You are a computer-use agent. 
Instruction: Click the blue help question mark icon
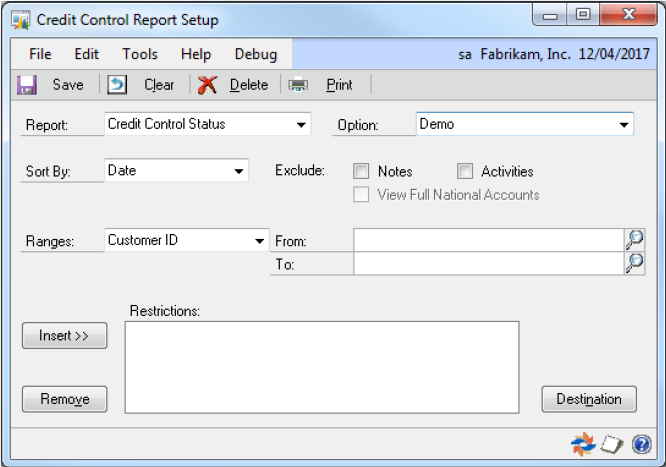point(642,444)
